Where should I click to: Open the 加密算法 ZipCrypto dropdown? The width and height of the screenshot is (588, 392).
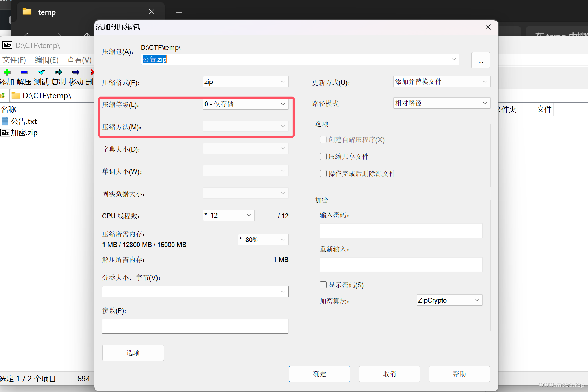click(450, 300)
